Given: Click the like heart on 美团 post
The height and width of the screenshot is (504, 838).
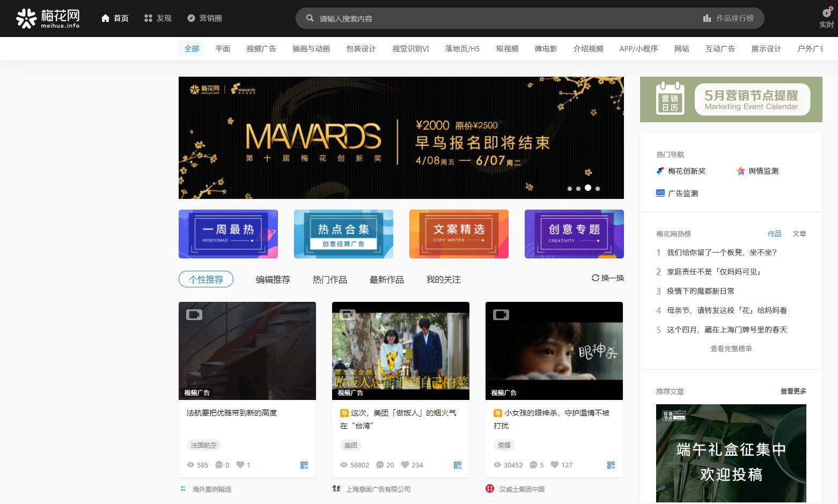Looking at the screenshot, I should click(x=405, y=465).
